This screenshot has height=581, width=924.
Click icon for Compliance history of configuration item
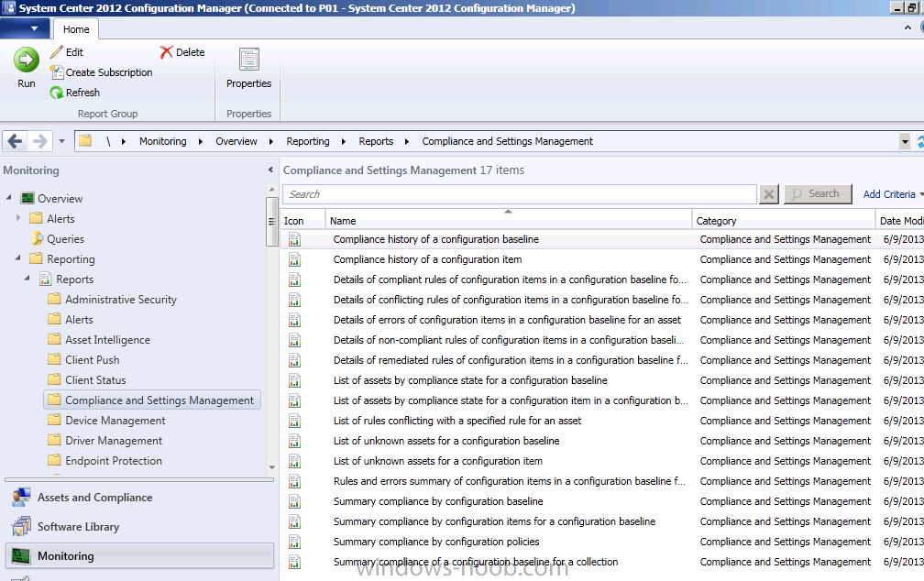coord(294,259)
